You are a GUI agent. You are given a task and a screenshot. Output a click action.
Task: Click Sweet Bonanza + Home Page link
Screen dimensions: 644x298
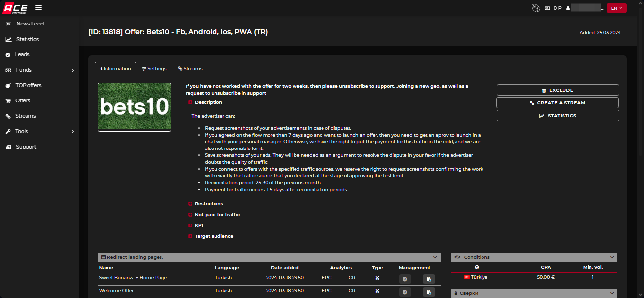point(133,278)
